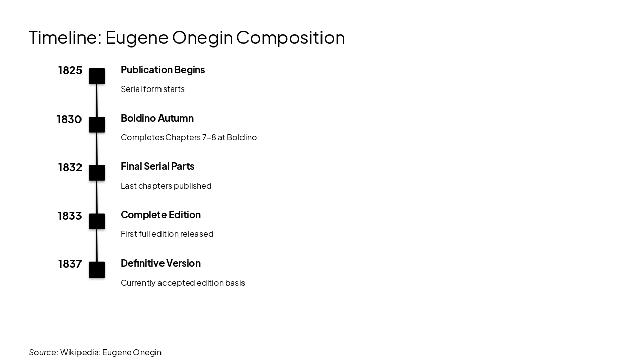Click the slide title about Eugene Onegin

click(187, 37)
